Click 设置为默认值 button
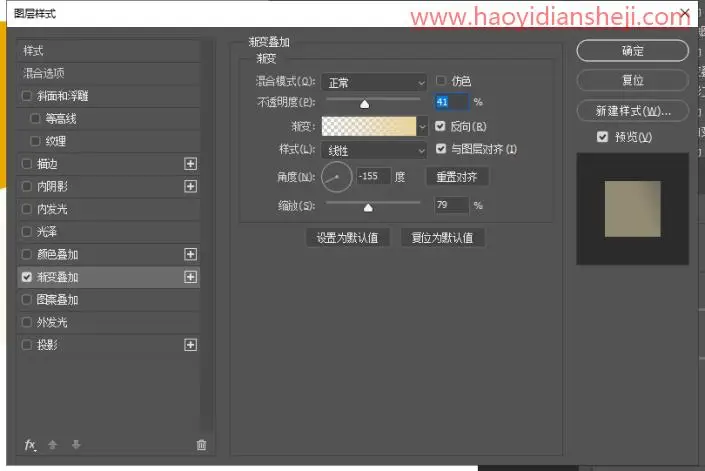705x471 pixels. click(x=348, y=238)
